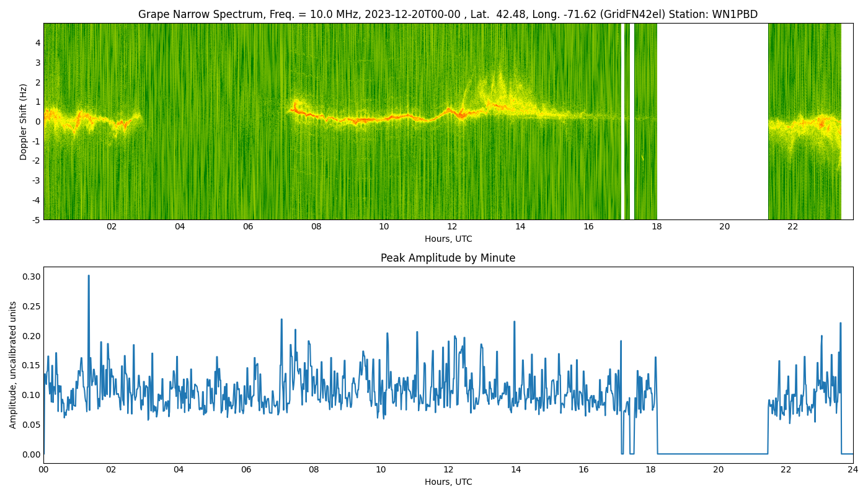
Task: Click the "Peak Amplitude by Minute" title
Action: [x=448, y=258]
